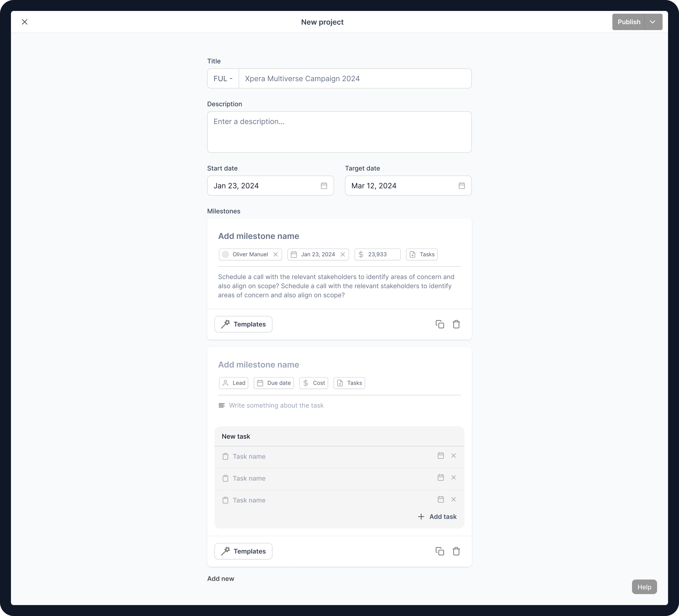Delete the first milestone
This screenshot has height=616, width=679.
click(456, 324)
